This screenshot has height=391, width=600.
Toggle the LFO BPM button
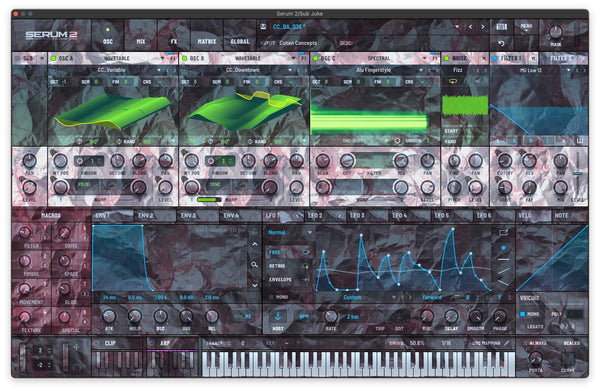point(304,317)
